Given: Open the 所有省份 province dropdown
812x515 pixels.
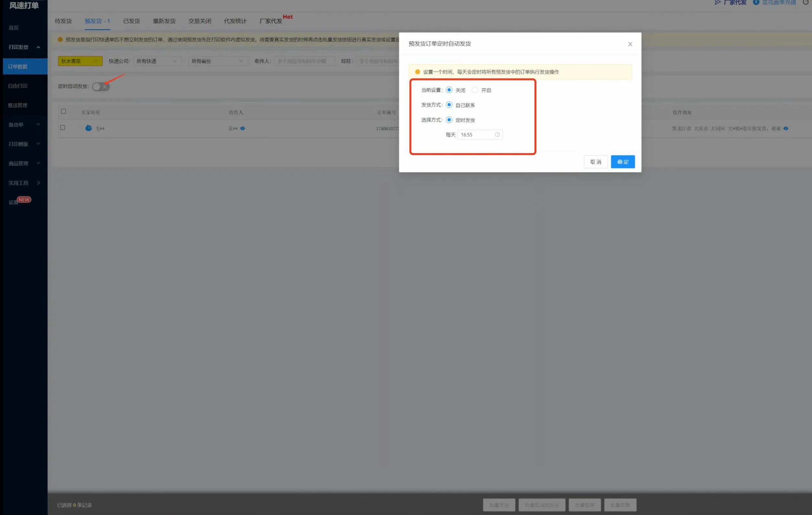Looking at the screenshot, I should (218, 61).
